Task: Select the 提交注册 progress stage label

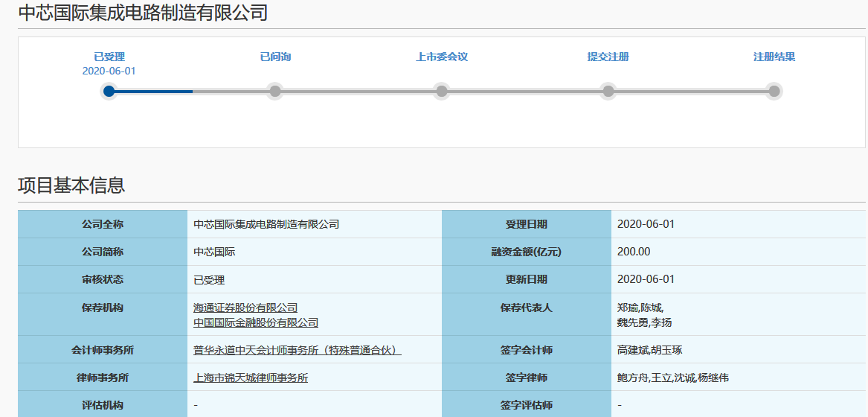Action: 608,57
